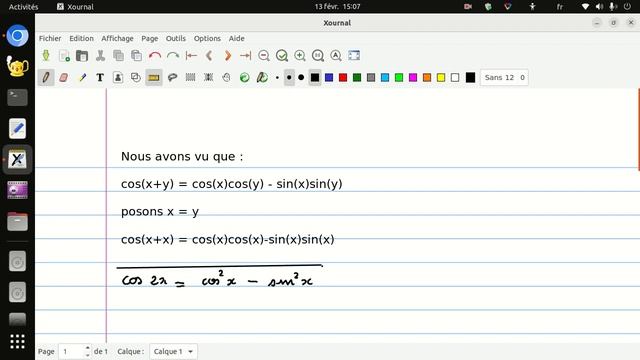Click the New document icon

pos(64,56)
